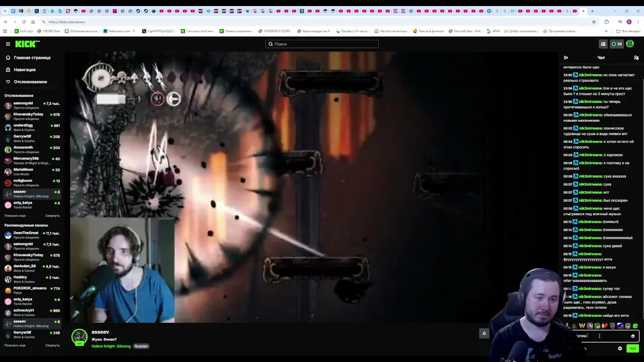The width and height of the screenshot is (644, 362).
Task: Open the 100,000 Stars bookmark
Action: click(x=49, y=31)
